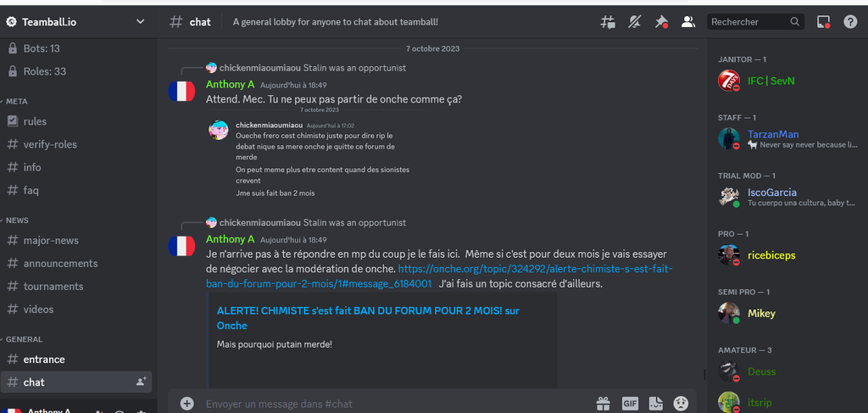This screenshot has width=868, height=413.
Task: Collapse the GENERAL channel category
Action: point(23,339)
